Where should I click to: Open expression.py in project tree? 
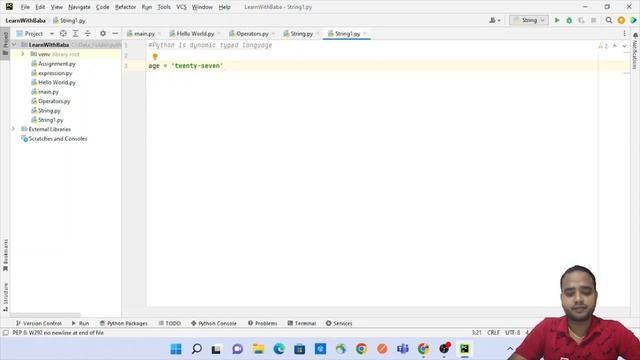click(55, 73)
